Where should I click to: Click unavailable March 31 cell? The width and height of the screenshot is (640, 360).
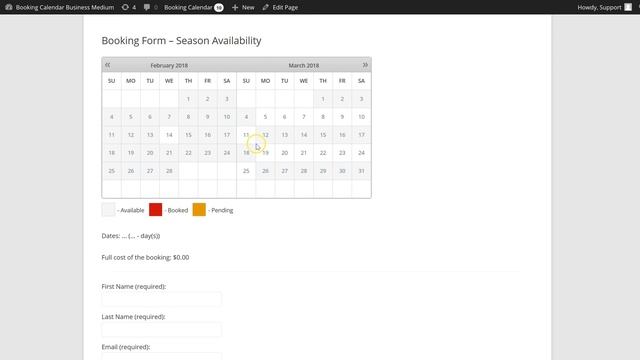361,171
